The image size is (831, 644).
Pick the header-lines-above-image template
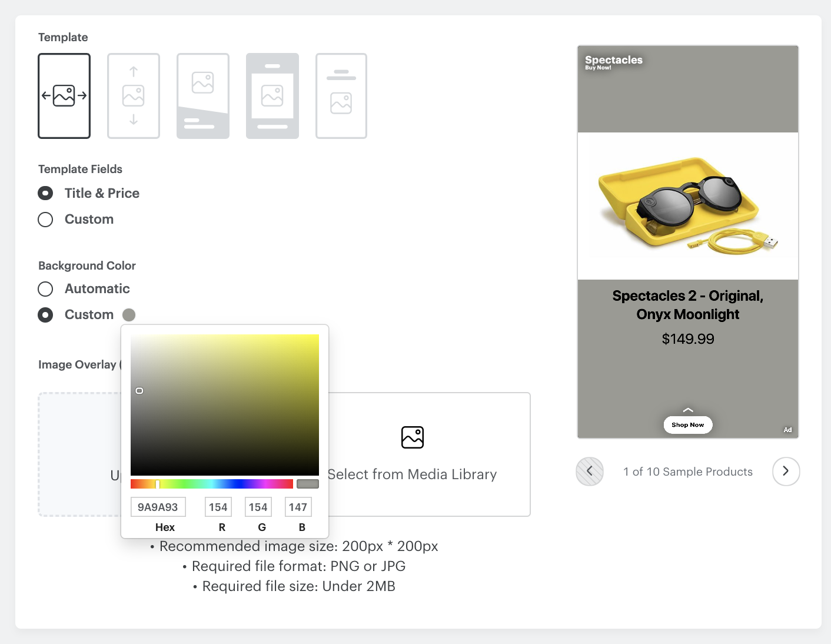(341, 96)
